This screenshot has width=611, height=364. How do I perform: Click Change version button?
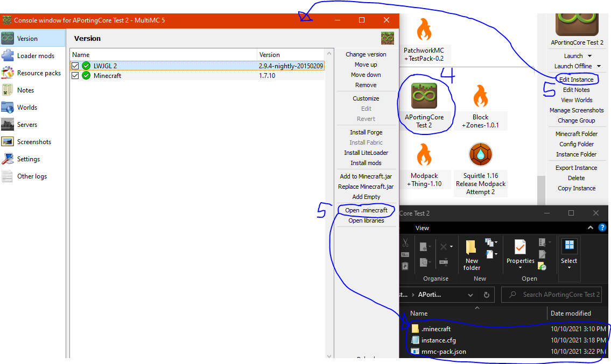(x=366, y=54)
